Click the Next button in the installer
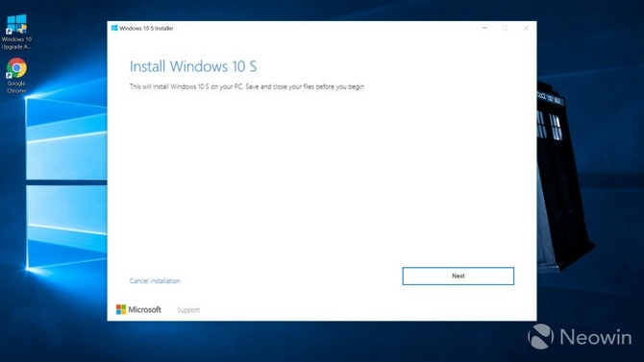 pyautogui.click(x=458, y=276)
